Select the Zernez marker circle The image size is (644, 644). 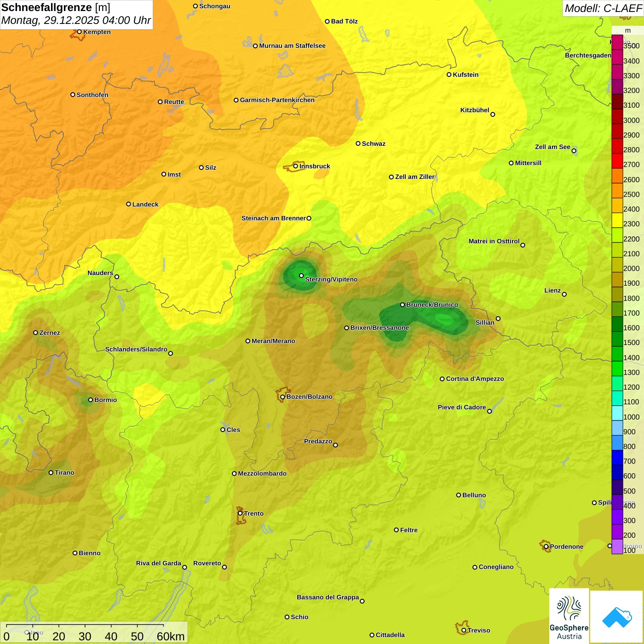pos(36,333)
